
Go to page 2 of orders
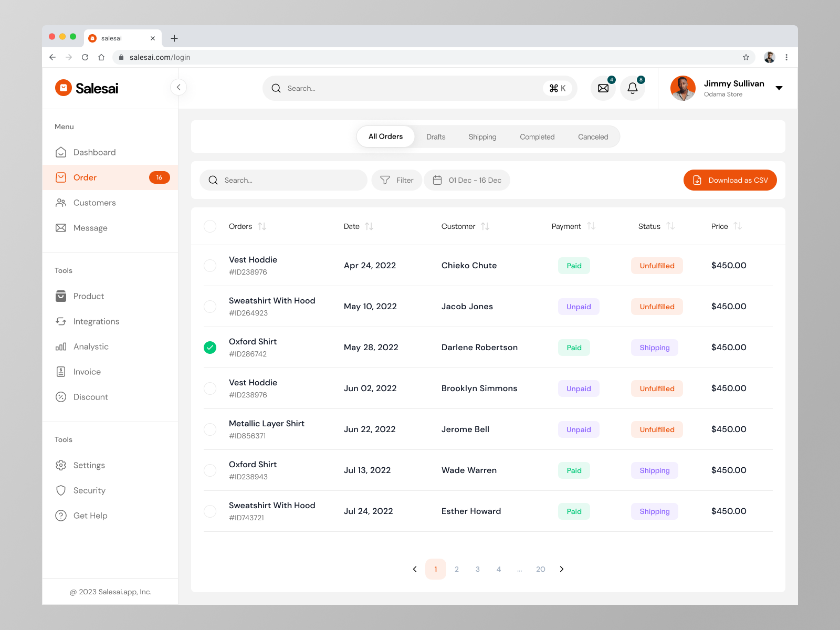[x=456, y=569]
